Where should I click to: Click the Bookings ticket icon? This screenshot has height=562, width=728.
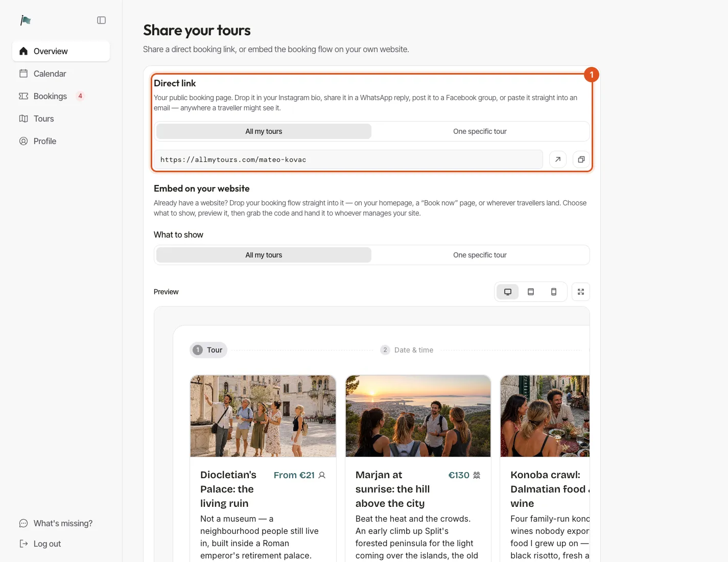tap(24, 96)
